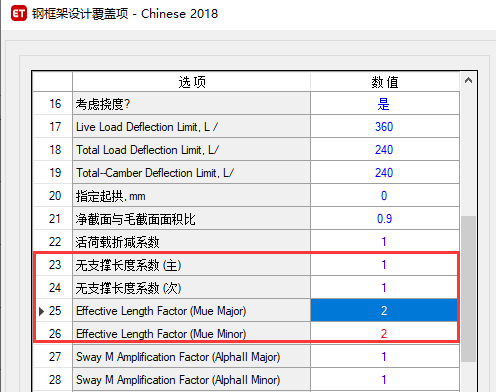
Task: Click row number 21 header
Action: pos(53,219)
